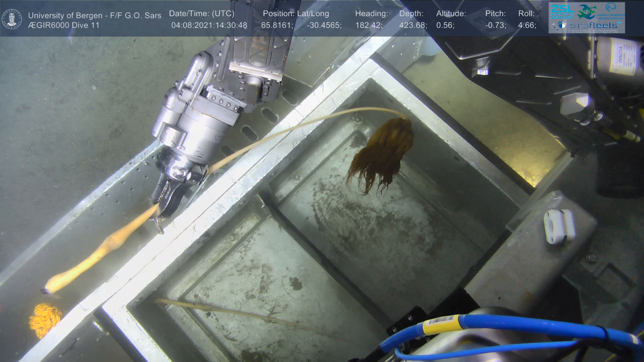Click the Heading value 182.42
This screenshot has width=644, height=362.
(x=369, y=25)
